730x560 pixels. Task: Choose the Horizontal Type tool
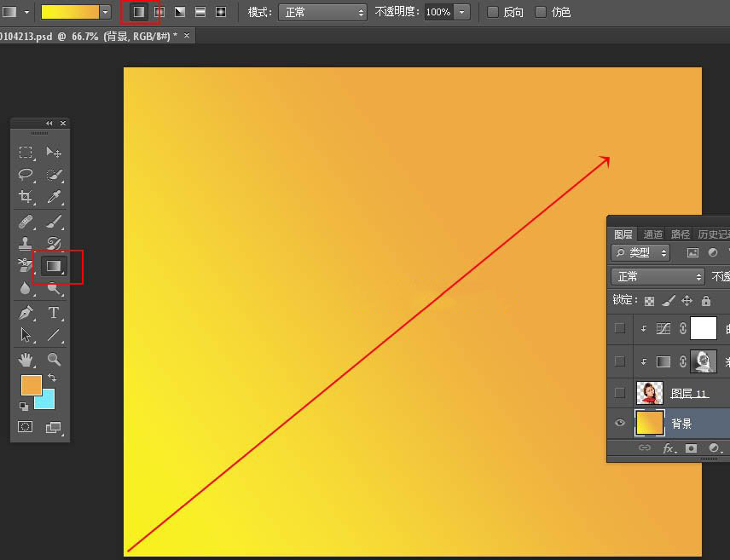tap(54, 313)
